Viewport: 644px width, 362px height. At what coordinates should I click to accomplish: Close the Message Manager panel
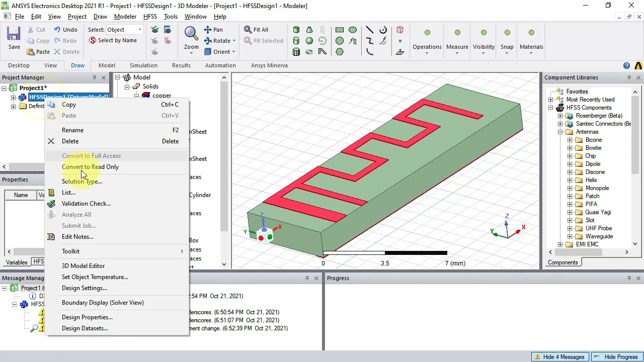316,278
